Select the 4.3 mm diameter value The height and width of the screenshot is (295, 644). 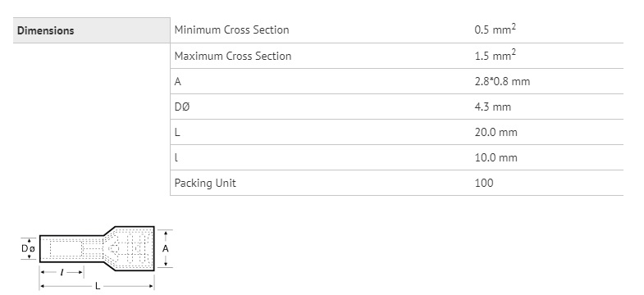point(492,107)
